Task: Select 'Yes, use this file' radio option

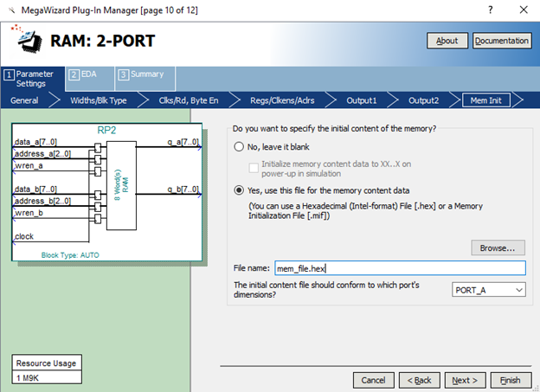Action: click(x=239, y=190)
